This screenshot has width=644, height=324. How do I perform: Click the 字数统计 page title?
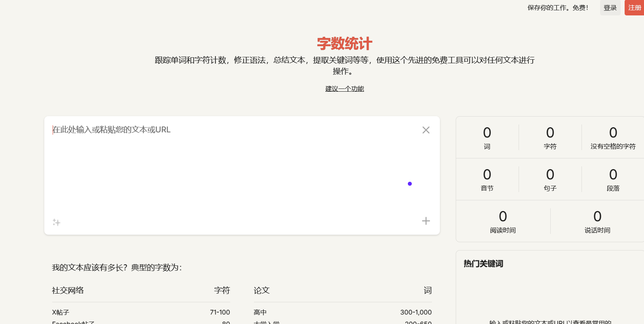coord(345,43)
